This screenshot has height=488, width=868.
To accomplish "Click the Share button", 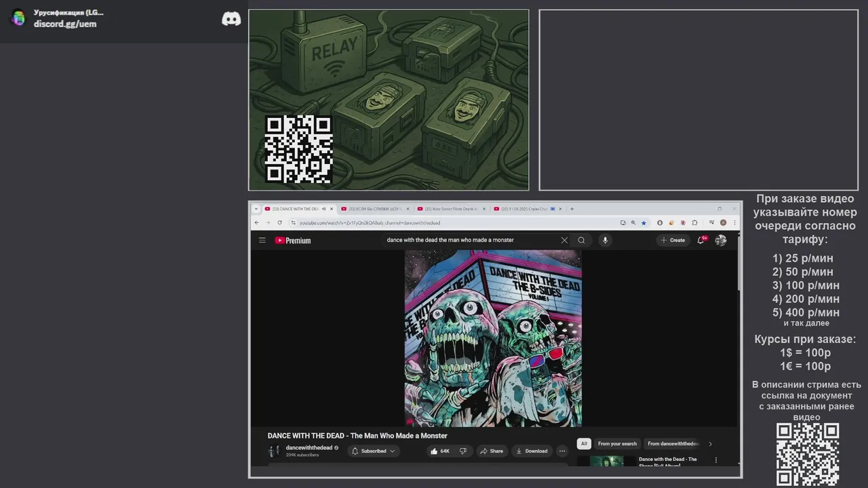I will coord(491,451).
